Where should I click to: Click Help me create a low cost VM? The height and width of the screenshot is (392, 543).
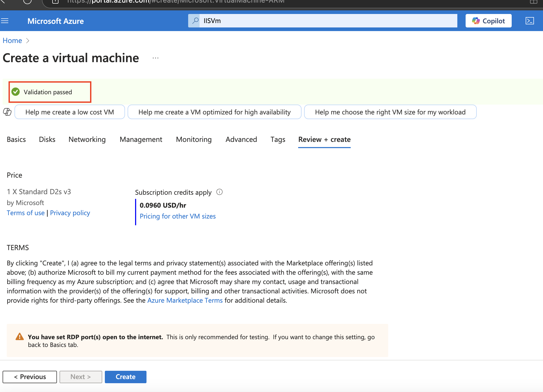pos(70,112)
